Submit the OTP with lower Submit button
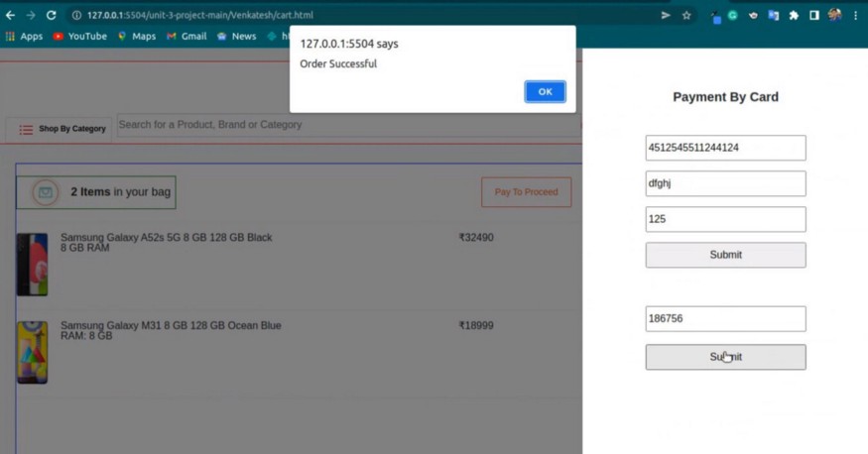 point(725,357)
